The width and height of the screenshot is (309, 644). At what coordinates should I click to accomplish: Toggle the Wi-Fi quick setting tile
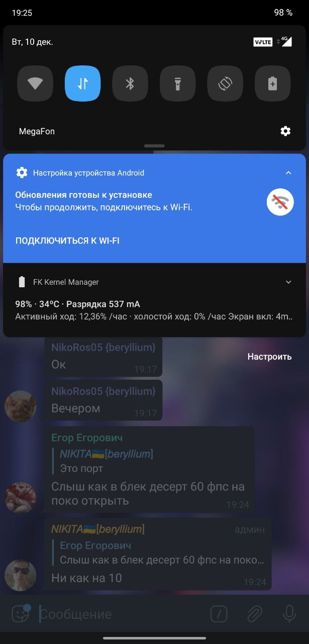point(35,84)
